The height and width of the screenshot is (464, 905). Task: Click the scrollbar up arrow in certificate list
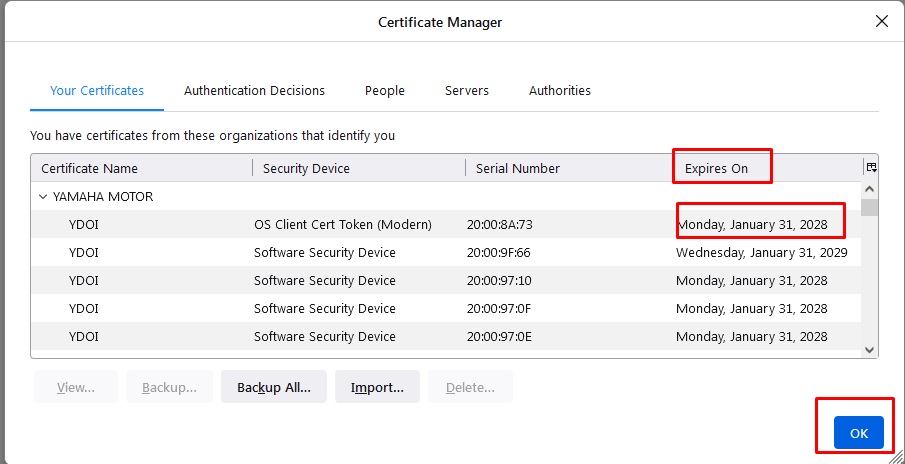(870, 189)
